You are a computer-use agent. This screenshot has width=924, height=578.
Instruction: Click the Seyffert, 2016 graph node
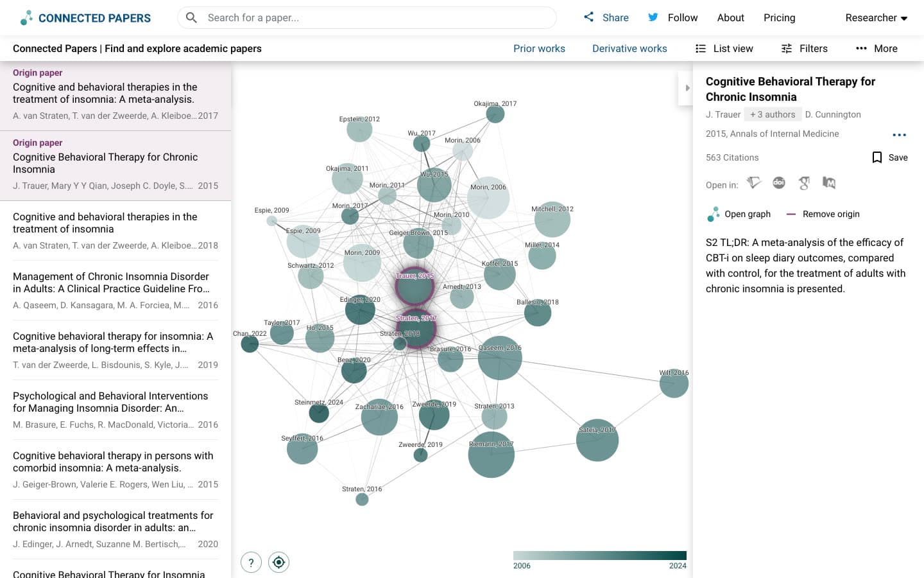pyautogui.click(x=302, y=448)
